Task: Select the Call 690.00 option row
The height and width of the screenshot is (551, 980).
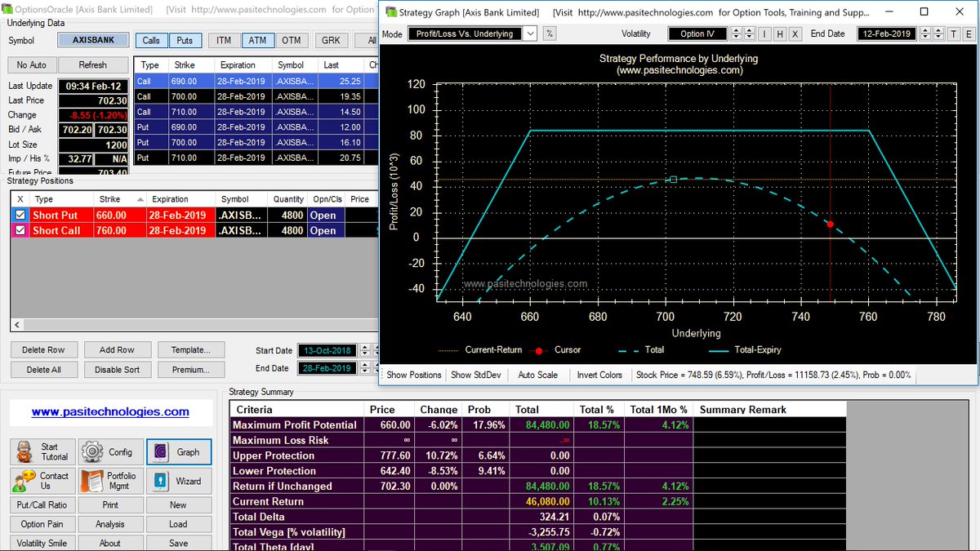Action: [x=257, y=81]
